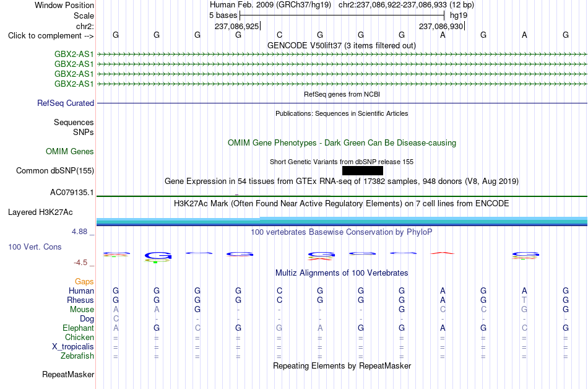Click the X_tropicalis alignment row label
The height and width of the screenshot is (389, 588).
(73, 347)
